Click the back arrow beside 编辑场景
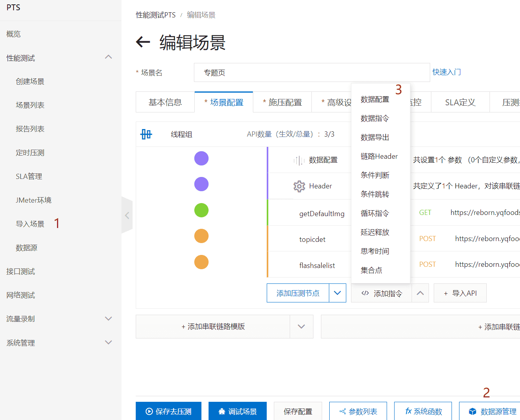The image size is (520, 420). tap(143, 42)
